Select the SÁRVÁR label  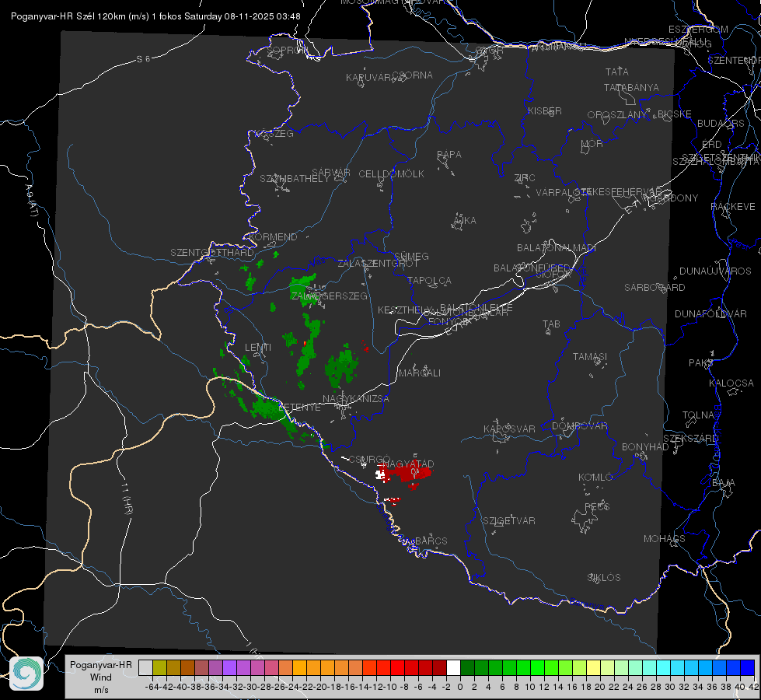pyautogui.click(x=331, y=172)
